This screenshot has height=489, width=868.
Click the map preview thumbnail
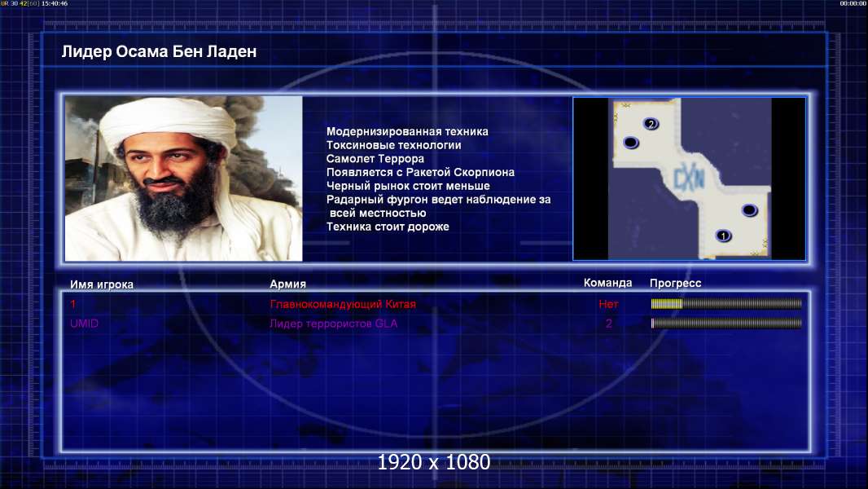689,178
